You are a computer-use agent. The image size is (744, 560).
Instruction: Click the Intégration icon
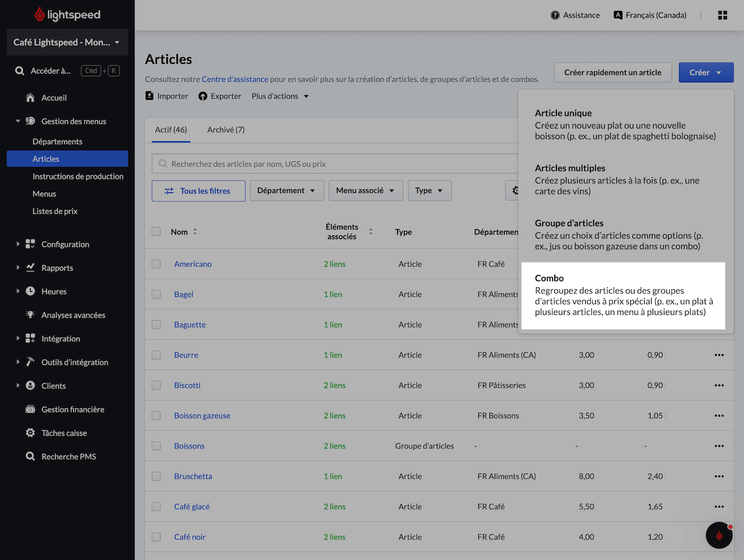[x=30, y=338]
